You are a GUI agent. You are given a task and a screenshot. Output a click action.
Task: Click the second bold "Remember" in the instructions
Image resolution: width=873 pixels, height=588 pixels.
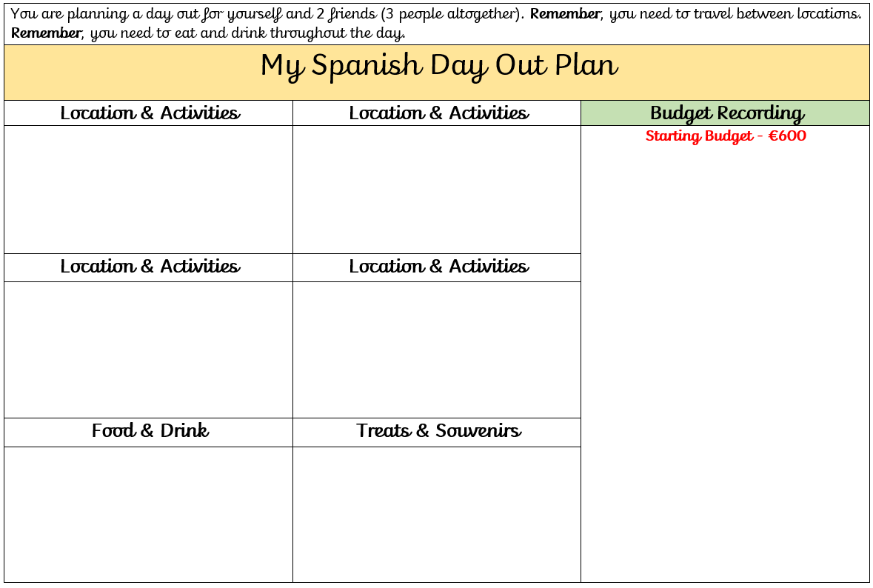point(46,33)
